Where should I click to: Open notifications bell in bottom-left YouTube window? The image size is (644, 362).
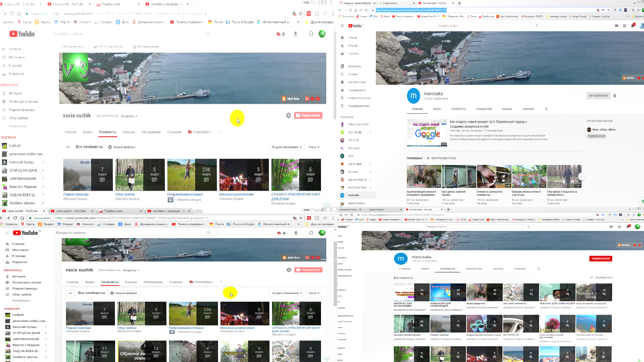pyautogui.click(x=311, y=233)
